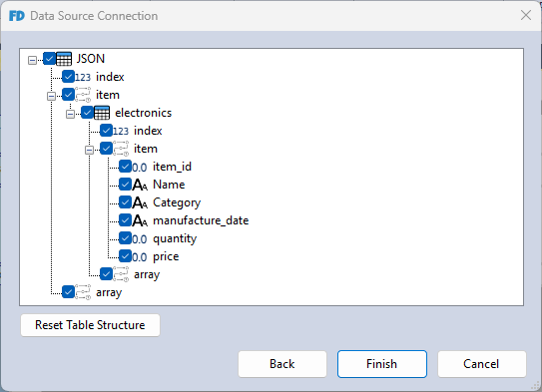Click the FD application logo in the title bar

(x=17, y=16)
